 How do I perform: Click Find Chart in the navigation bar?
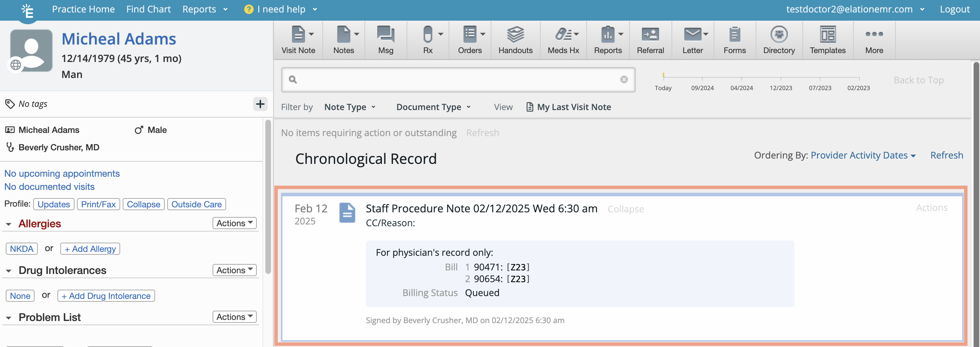(x=148, y=9)
